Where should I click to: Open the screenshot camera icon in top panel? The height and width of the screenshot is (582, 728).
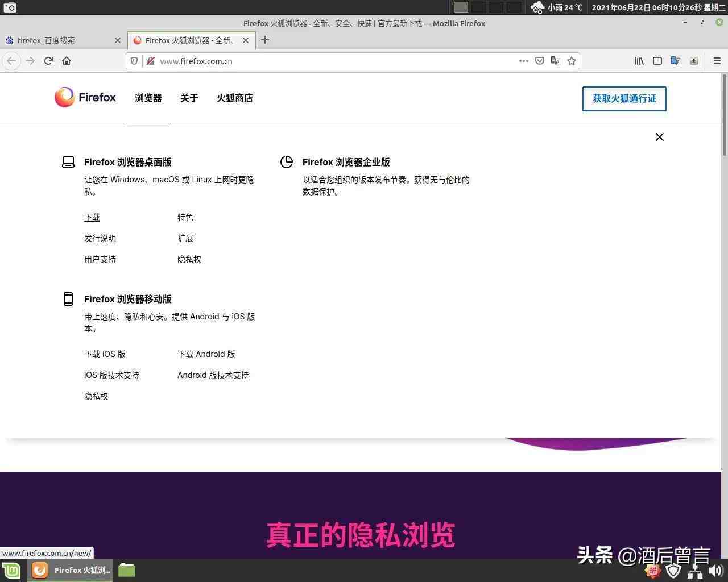click(10, 7)
